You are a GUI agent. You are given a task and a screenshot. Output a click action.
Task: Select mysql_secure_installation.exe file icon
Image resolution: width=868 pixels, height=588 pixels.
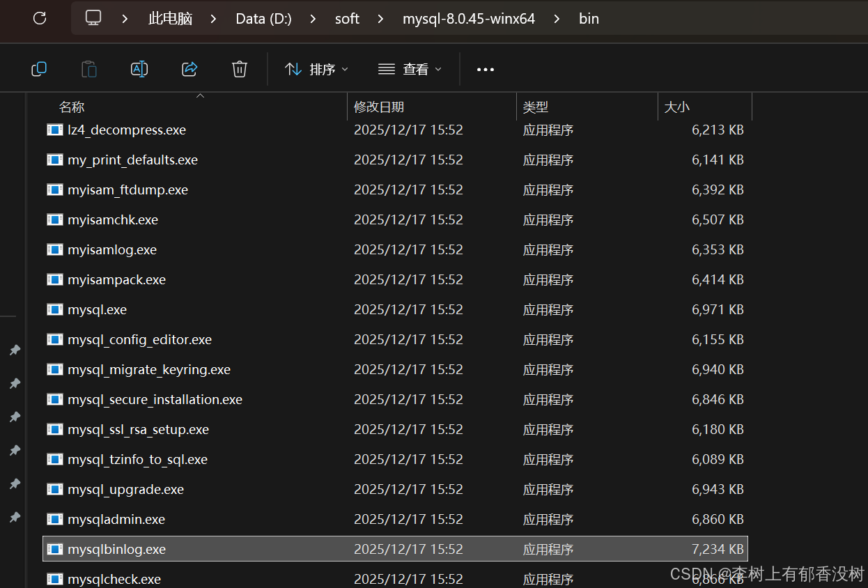click(55, 399)
